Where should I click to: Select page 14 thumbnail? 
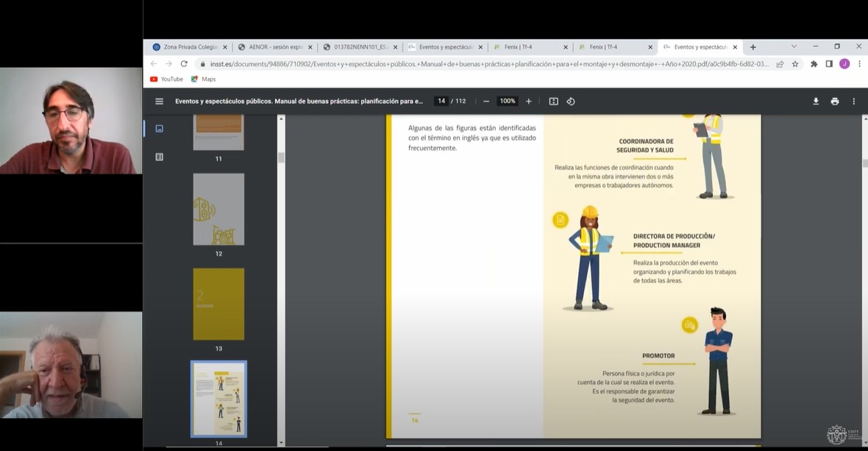click(218, 399)
